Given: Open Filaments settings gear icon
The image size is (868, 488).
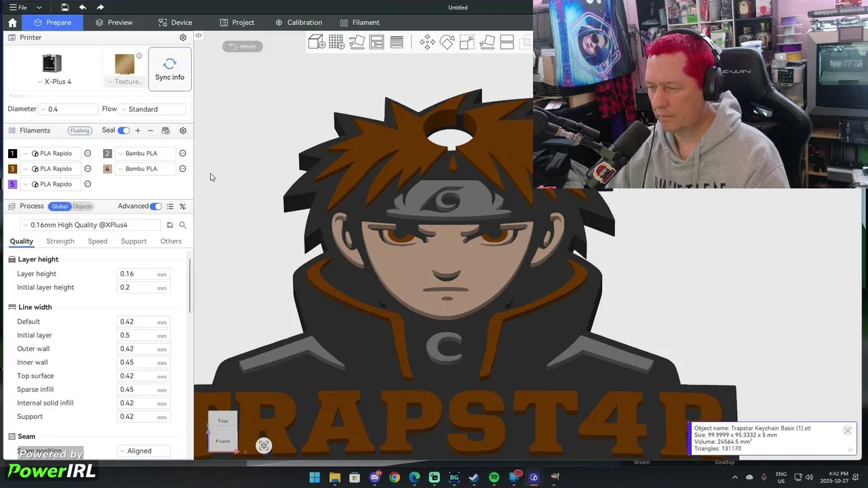Looking at the screenshot, I should click(183, 130).
